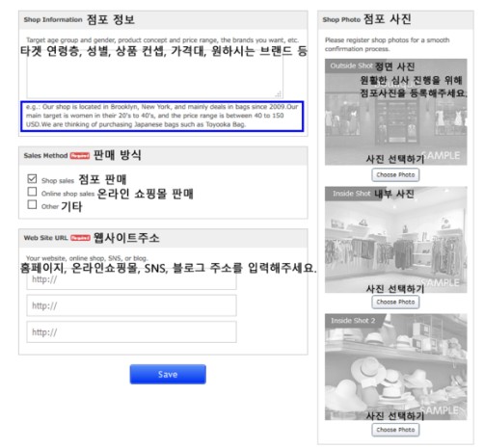
Task: Click the "Target age group and gender" hint text
Action: 162,40
